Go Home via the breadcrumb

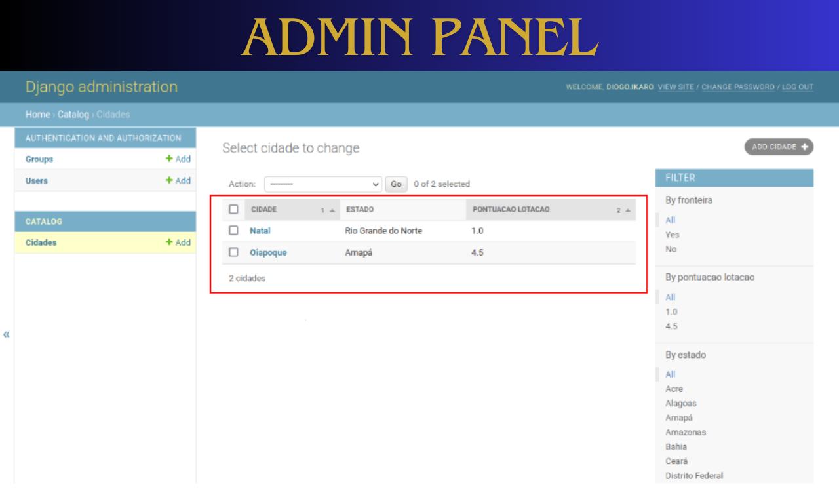(37, 114)
